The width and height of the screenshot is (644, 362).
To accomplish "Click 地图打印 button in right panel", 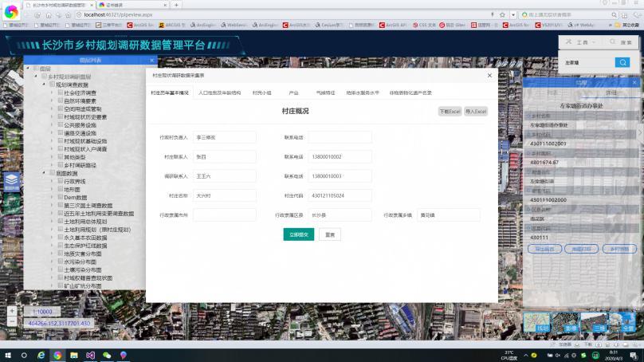I will (x=582, y=249).
